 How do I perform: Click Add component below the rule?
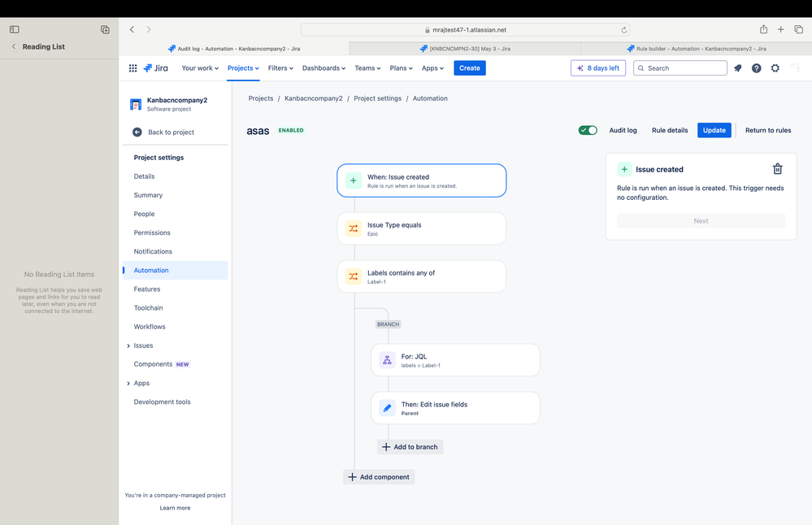pos(379,477)
